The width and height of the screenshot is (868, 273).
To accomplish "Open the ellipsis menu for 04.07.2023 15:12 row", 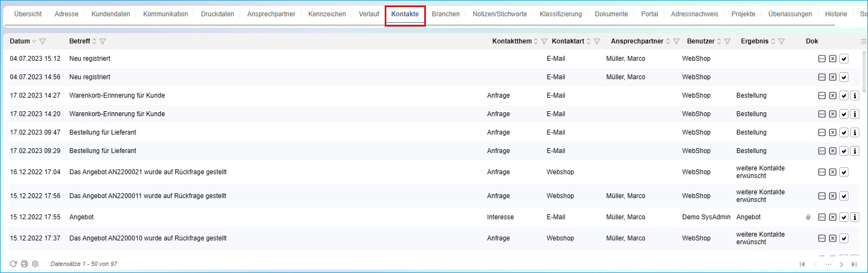I will (x=822, y=59).
